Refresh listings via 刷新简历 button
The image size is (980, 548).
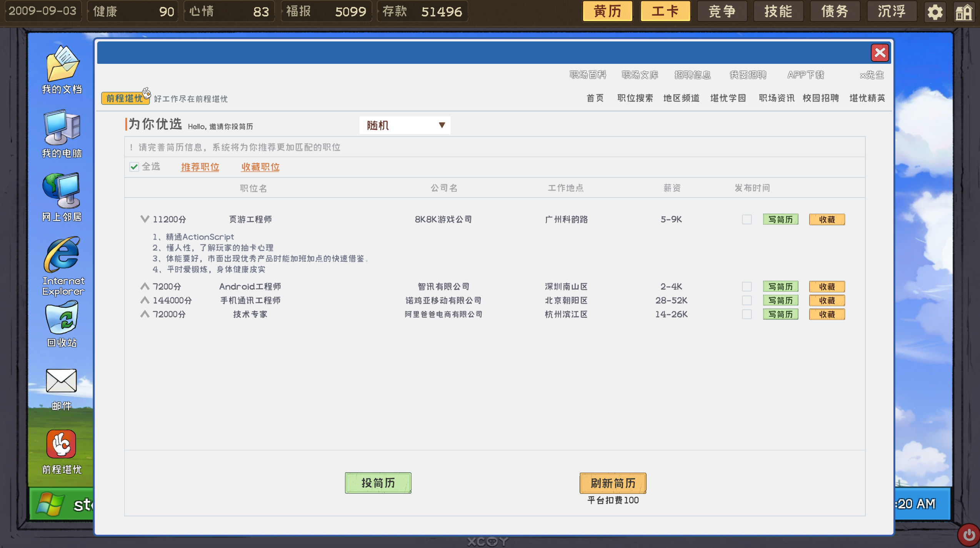[x=612, y=483]
